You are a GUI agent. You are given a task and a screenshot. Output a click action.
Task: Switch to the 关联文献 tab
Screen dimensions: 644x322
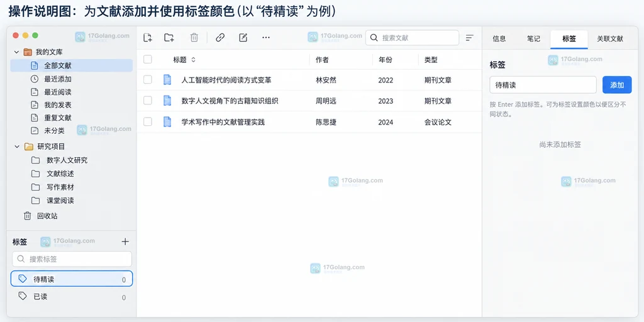[x=610, y=39]
